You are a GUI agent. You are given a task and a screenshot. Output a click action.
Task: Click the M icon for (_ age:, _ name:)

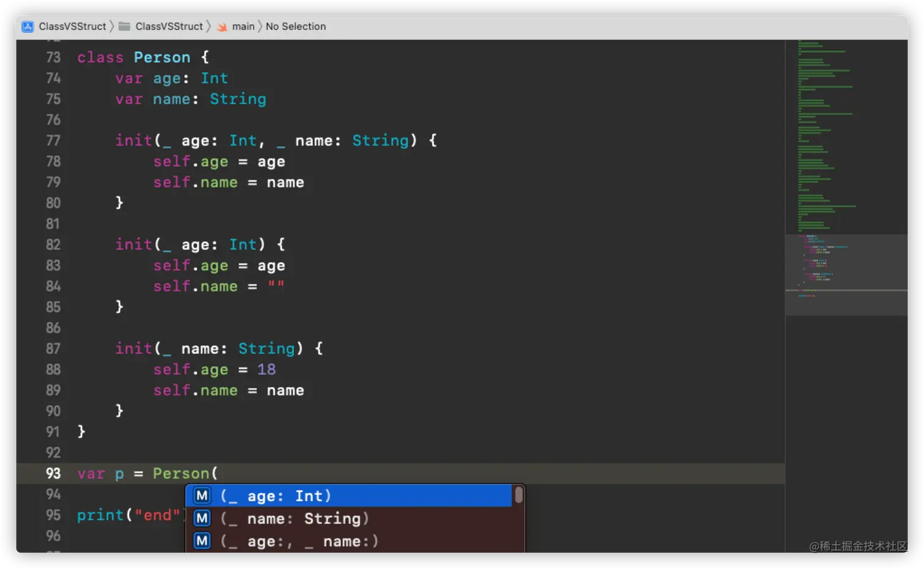click(202, 541)
